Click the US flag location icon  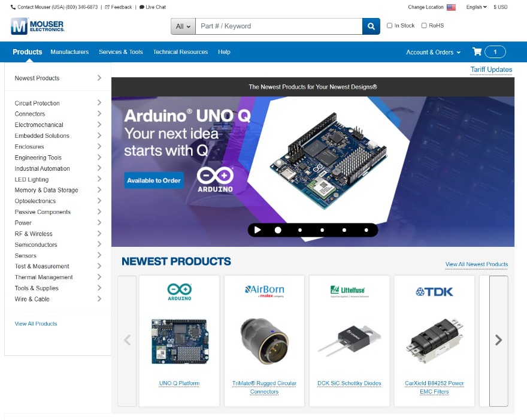tap(451, 7)
